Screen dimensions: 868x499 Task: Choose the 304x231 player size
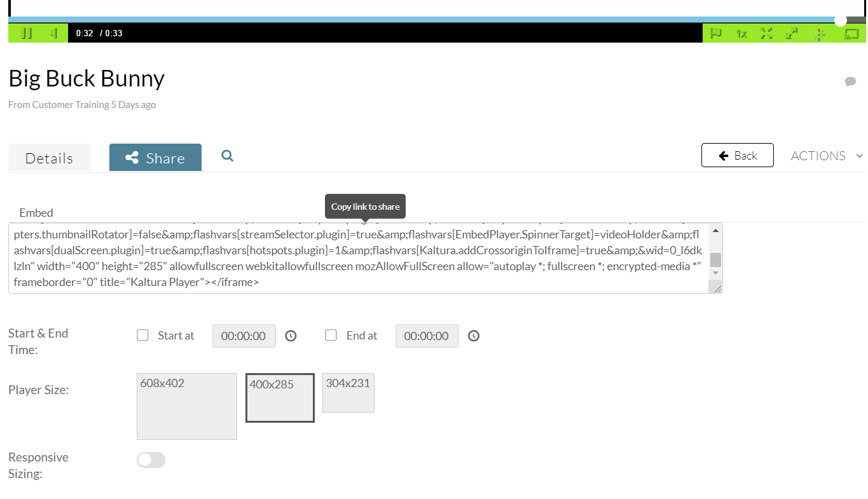[348, 393]
